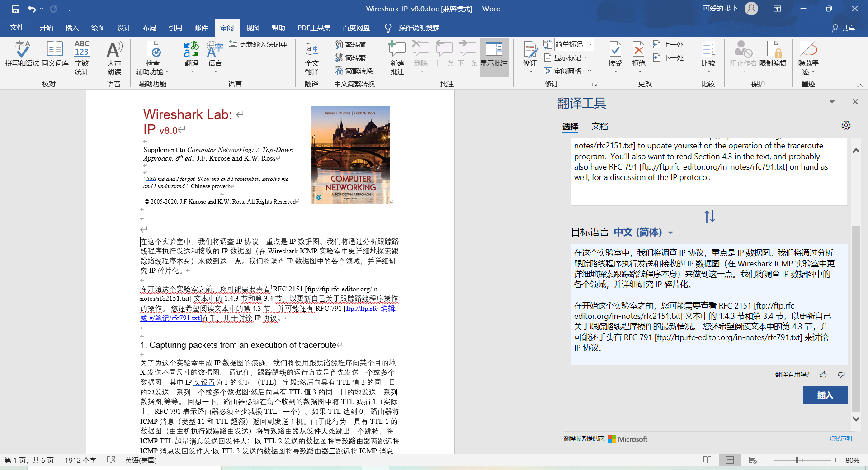868x470 pixels.
Task: Expand the Undo history dropdown arrow
Action: [42, 9]
